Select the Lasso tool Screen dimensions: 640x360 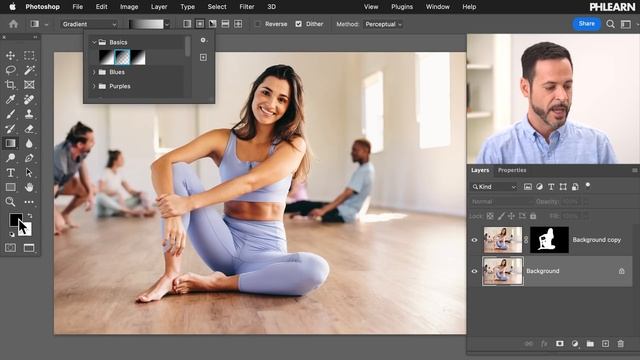(11, 70)
